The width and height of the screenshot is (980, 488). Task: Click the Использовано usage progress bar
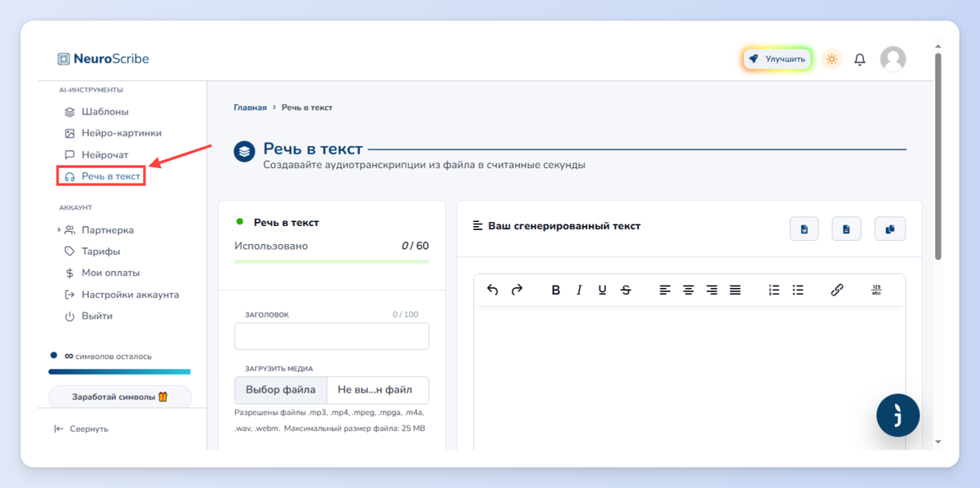coord(332,261)
